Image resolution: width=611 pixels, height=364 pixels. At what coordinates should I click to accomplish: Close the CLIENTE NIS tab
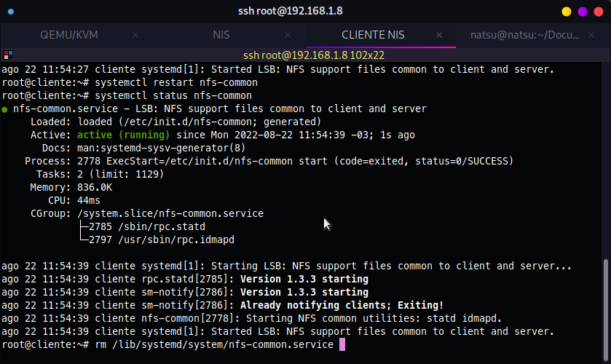[439, 35]
